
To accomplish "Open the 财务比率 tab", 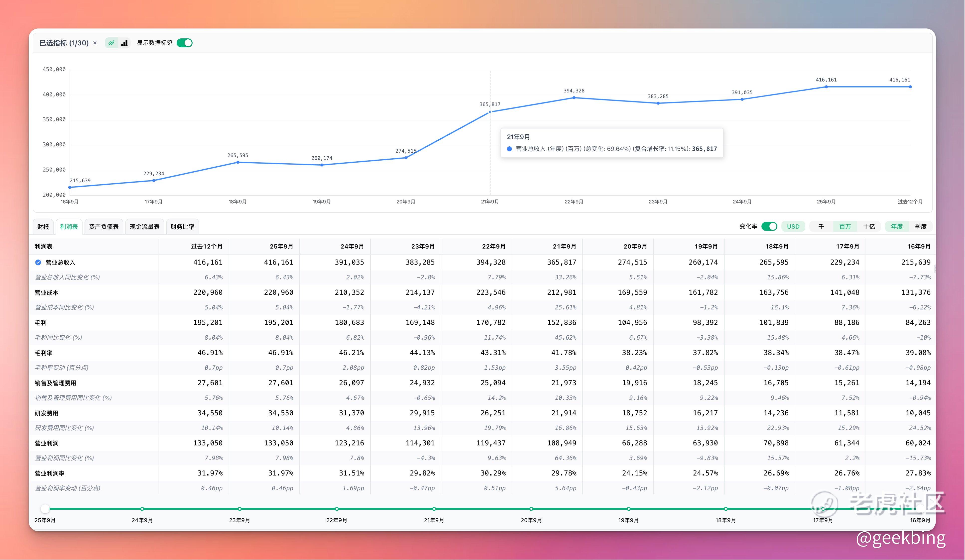I will [182, 227].
